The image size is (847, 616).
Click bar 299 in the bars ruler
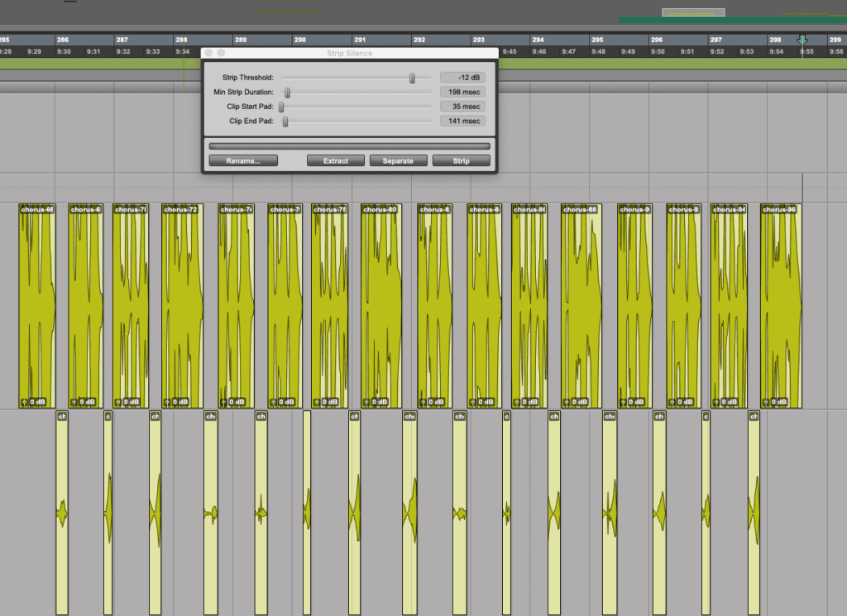pos(835,40)
